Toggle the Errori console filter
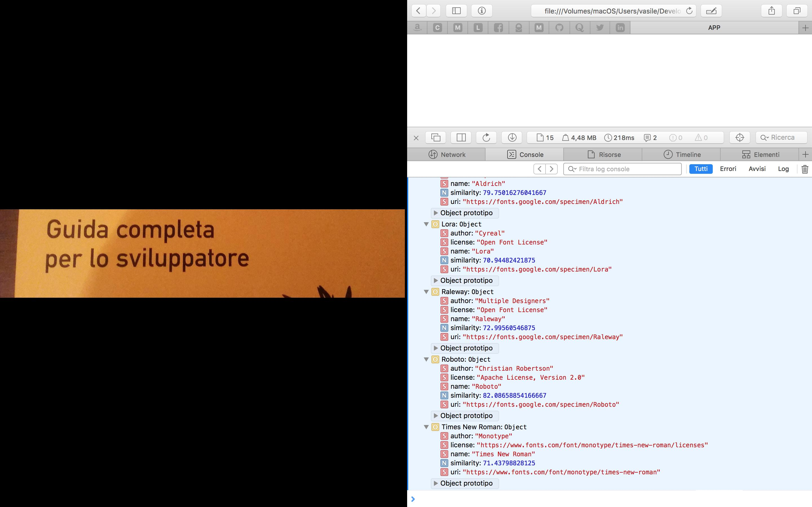Screen dimensions: 812x507 pos(728,169)
